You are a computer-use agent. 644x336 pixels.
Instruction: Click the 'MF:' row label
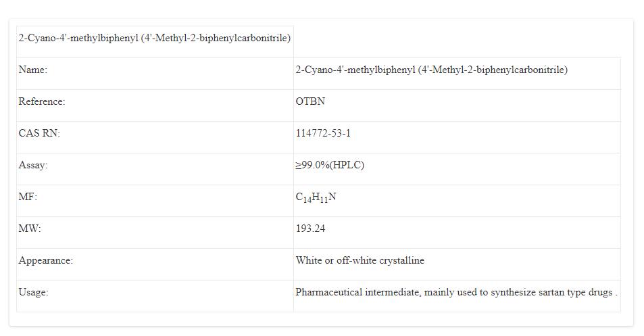28,197
